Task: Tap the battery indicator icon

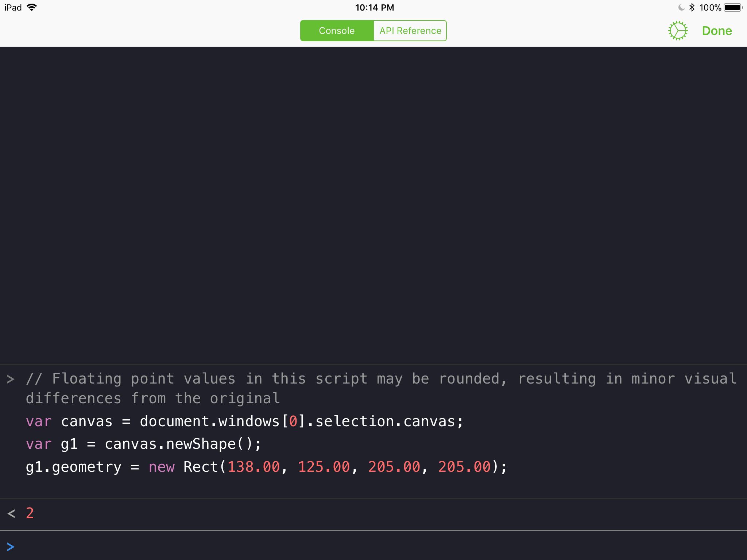Action: click(733, 7)
